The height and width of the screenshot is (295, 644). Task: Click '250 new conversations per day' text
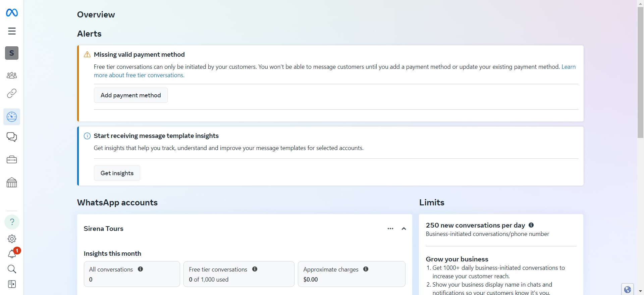pos(475,225)
